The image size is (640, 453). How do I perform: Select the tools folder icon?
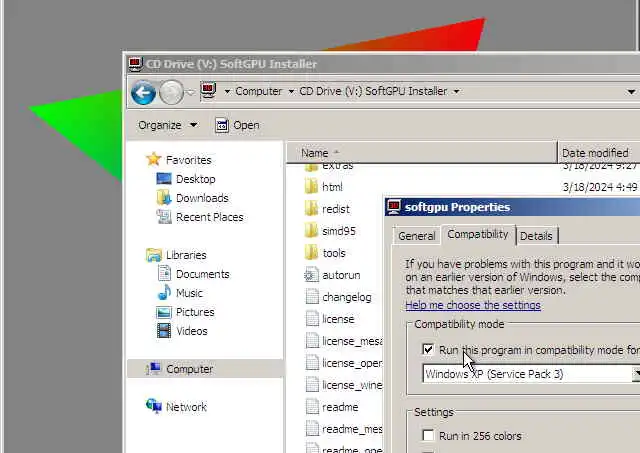311,253
